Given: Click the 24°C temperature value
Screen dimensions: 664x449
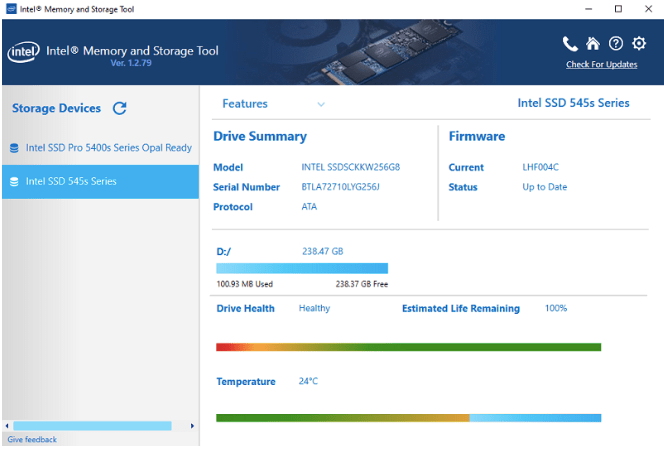Looking at the screenshot, I should click(308, 381).
